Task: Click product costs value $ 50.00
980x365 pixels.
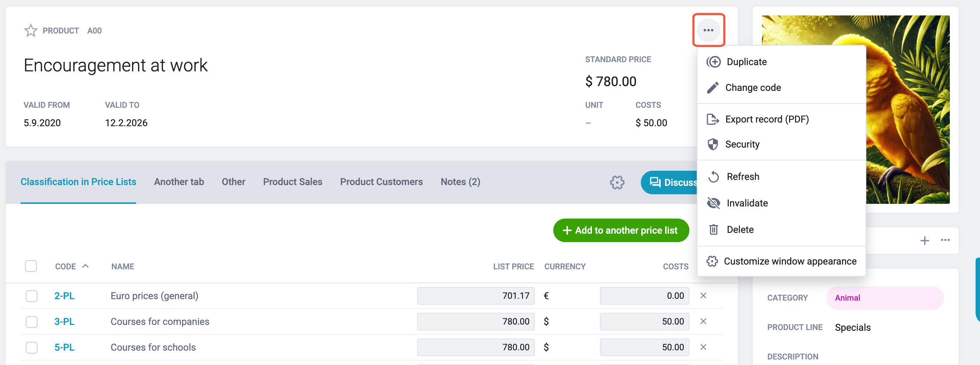Action: (x=651, y=123)
